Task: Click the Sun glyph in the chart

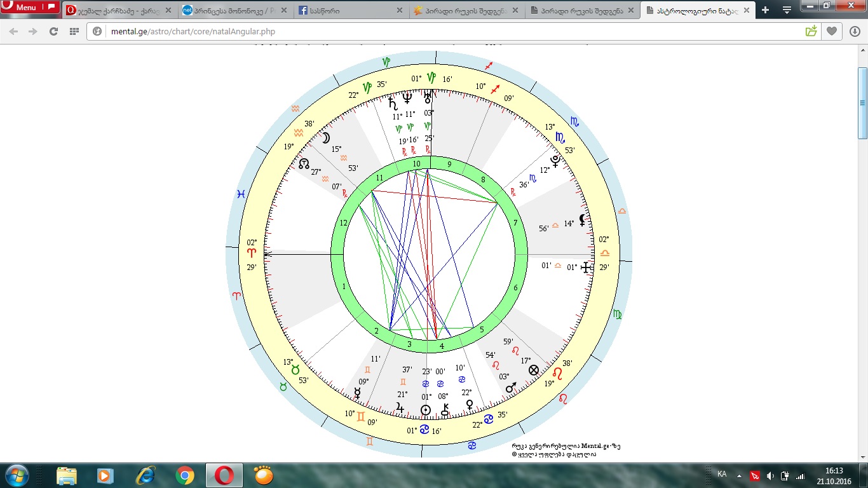Action: (x=426, y=410)
